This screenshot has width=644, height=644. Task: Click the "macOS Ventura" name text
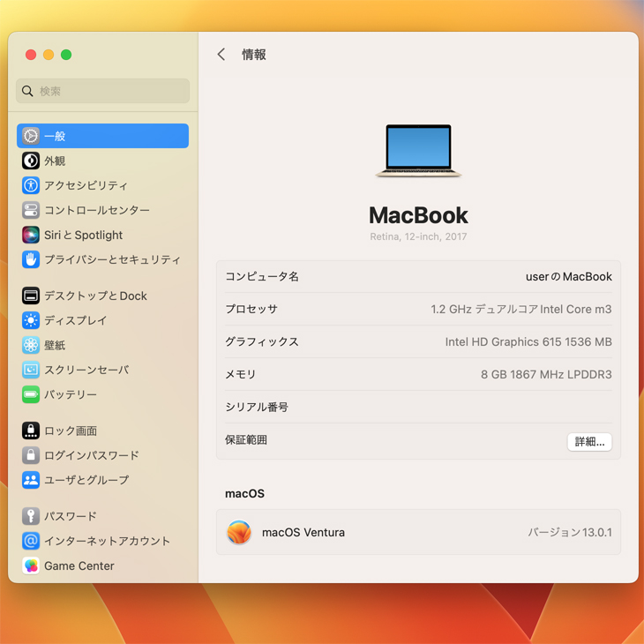point(303,532)
